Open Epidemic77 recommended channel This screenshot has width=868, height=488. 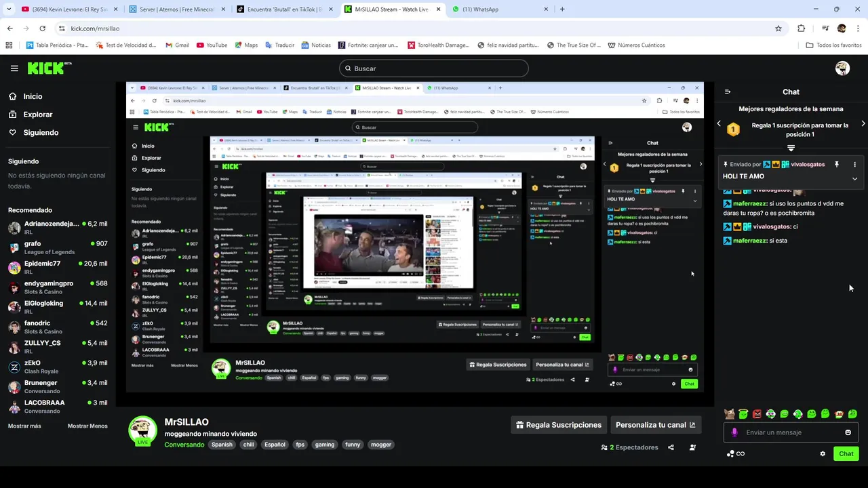[x=58, y=267]
